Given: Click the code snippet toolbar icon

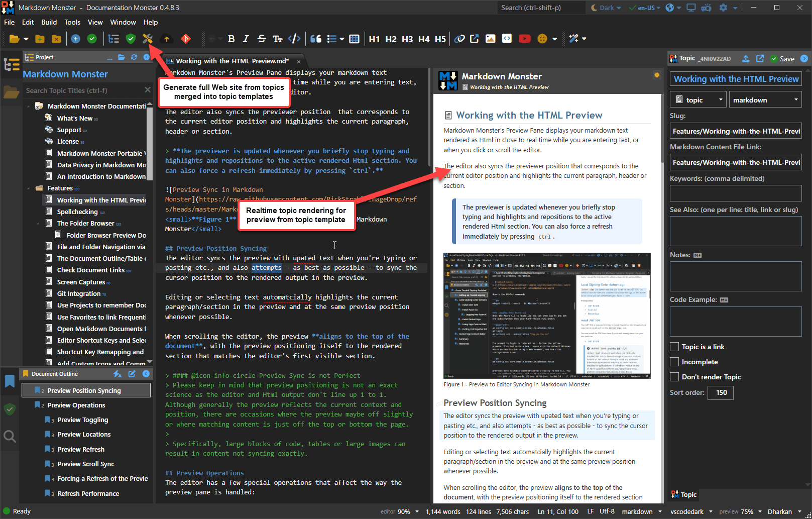Looking at the screenshot, I should [507, 39].
